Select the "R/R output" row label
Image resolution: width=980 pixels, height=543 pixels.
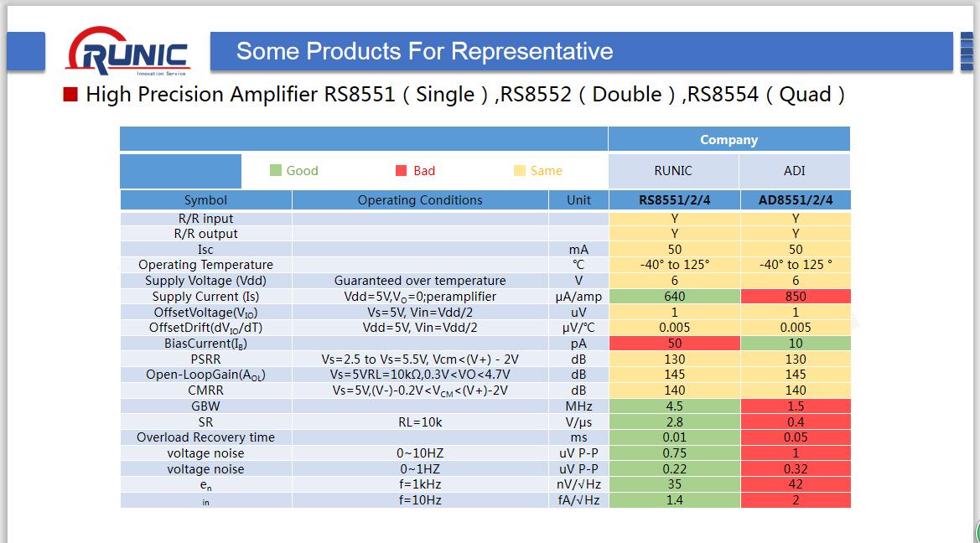tap(205, 234)
